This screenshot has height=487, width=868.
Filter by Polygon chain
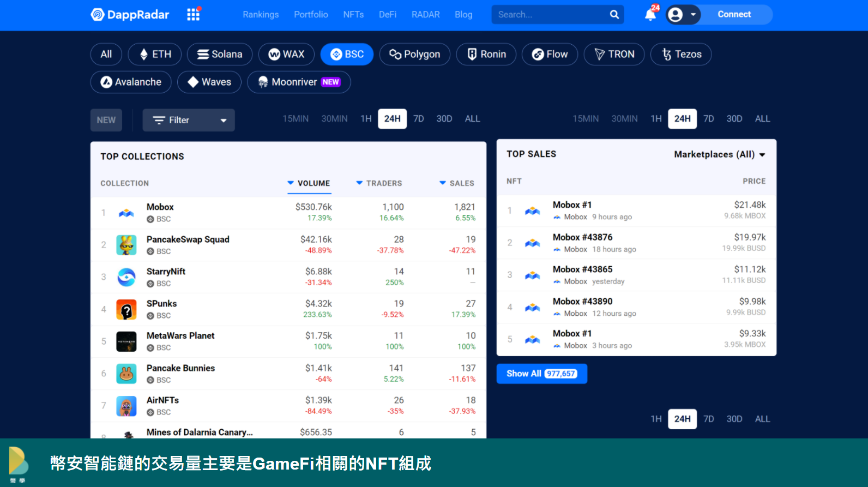[x=415, y=54]
